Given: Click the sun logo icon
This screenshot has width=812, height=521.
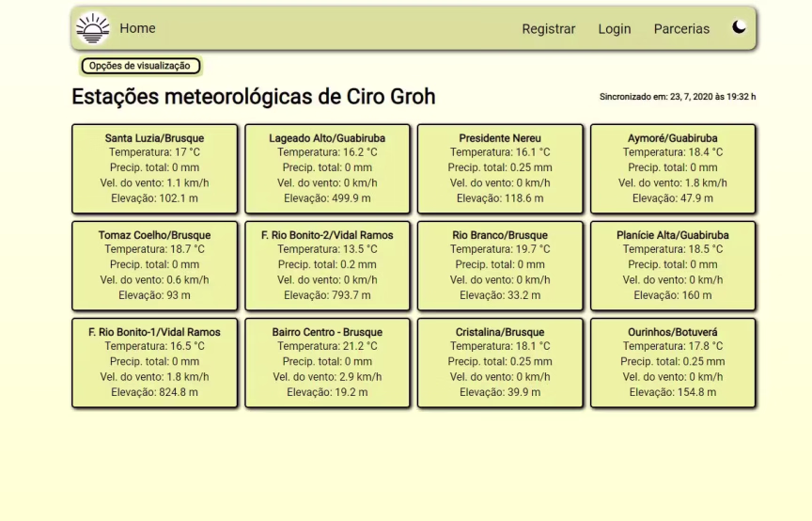Looking at the screenshot, I should (x=92, y=29).
